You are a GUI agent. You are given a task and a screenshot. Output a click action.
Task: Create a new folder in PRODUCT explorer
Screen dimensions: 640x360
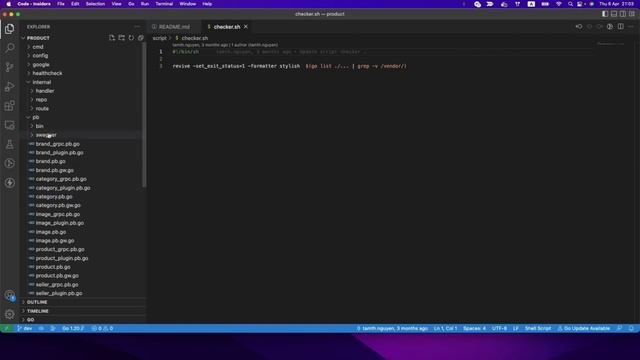[x=122, y=38]
